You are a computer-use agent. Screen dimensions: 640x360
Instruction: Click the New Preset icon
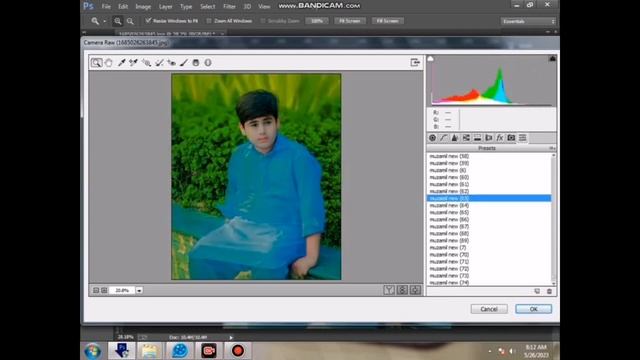537,291
